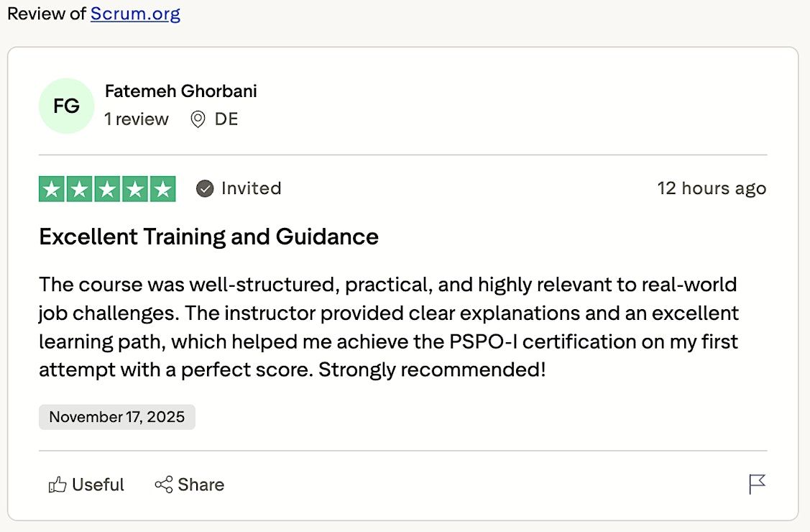Open the "Excellent Training and Guidance" review title
Screen dimensions: 810x532
(x=208, y=237)
